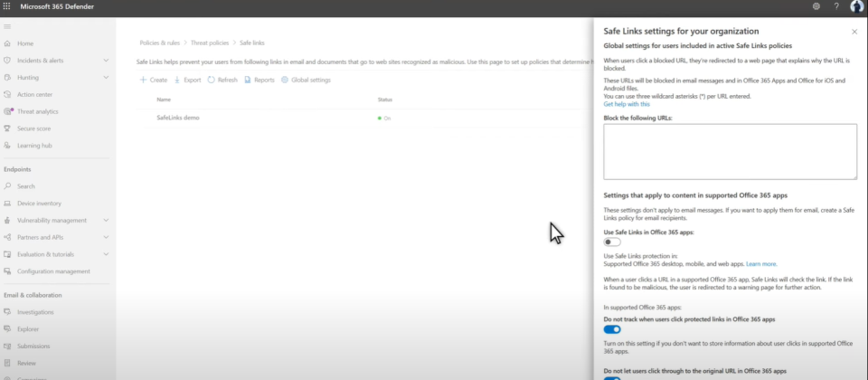868x380 pixels.
Task: Open Investigations under Email & collaboration
Action: tap(35, 312)
